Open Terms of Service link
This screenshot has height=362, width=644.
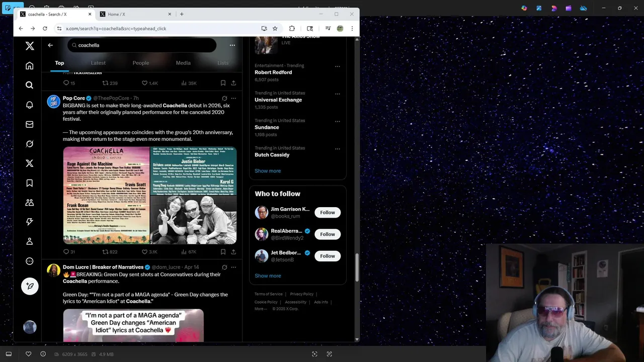(x=269, y=294)
